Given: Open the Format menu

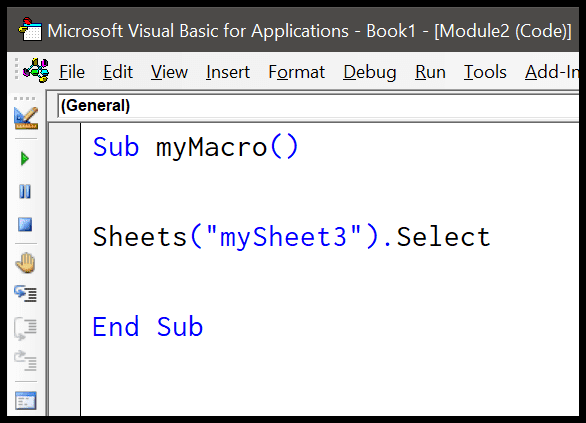Looking at the screenshot, I should pyautogui.click(x=296, y=72).
